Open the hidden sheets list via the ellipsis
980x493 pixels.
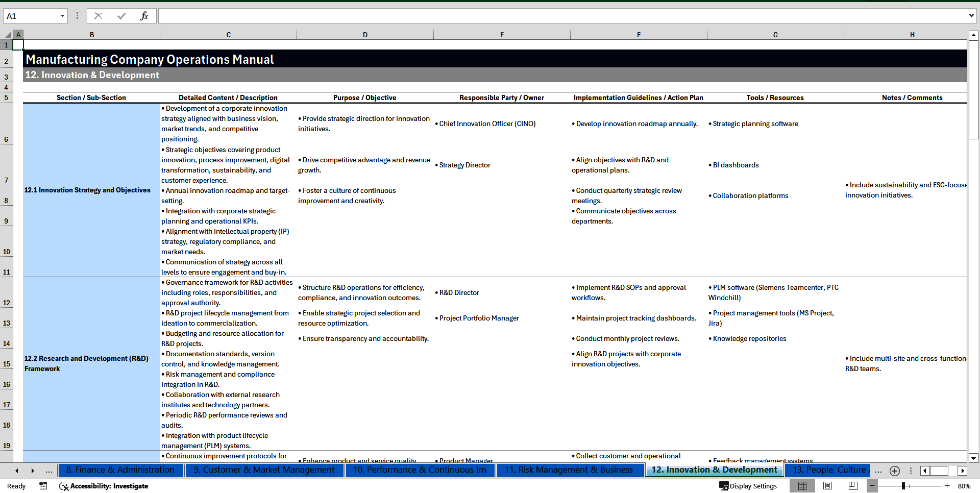[x=878, y=471]
